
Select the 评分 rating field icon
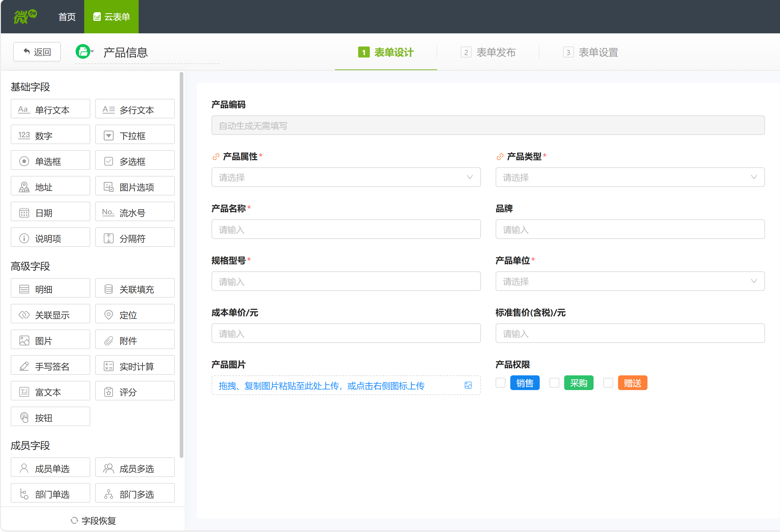tap(108, 392)
